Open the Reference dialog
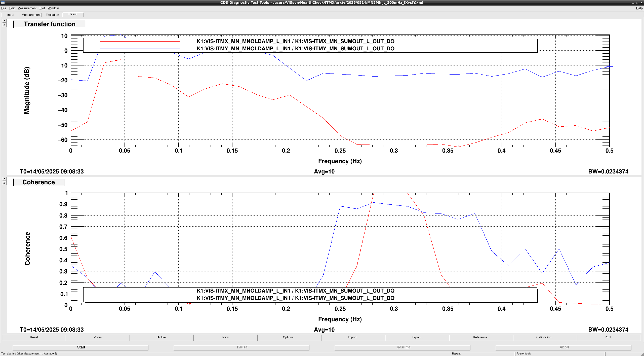The height and width of the screenshot is (356, 644). coord(481,337)
